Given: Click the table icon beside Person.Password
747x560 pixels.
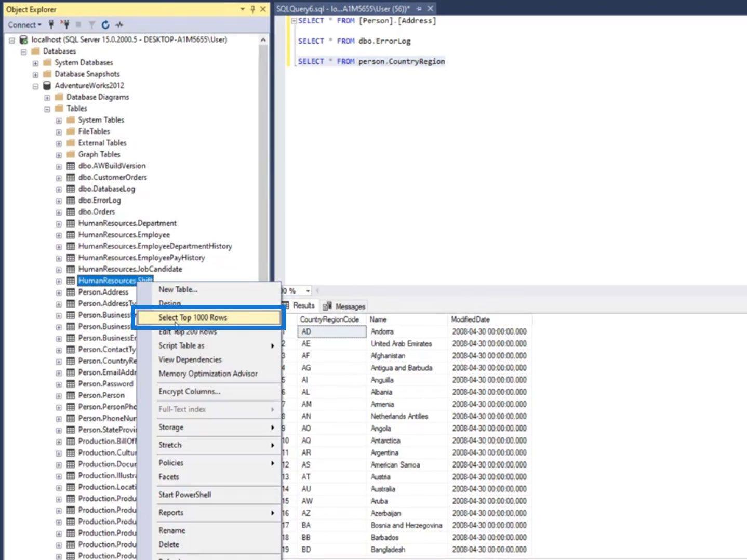Looking at the screenshot, I should [71, 384].
